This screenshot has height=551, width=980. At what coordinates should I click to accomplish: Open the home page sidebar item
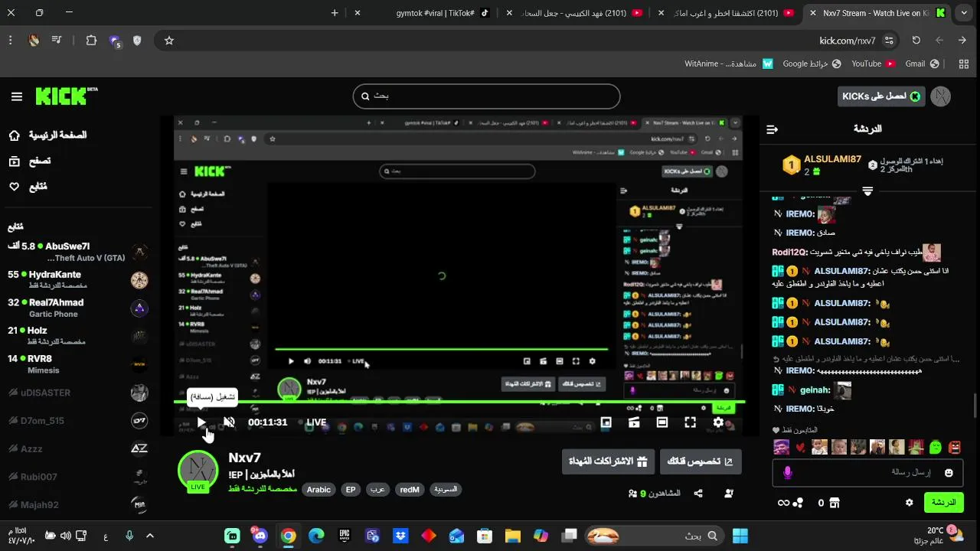47,135
